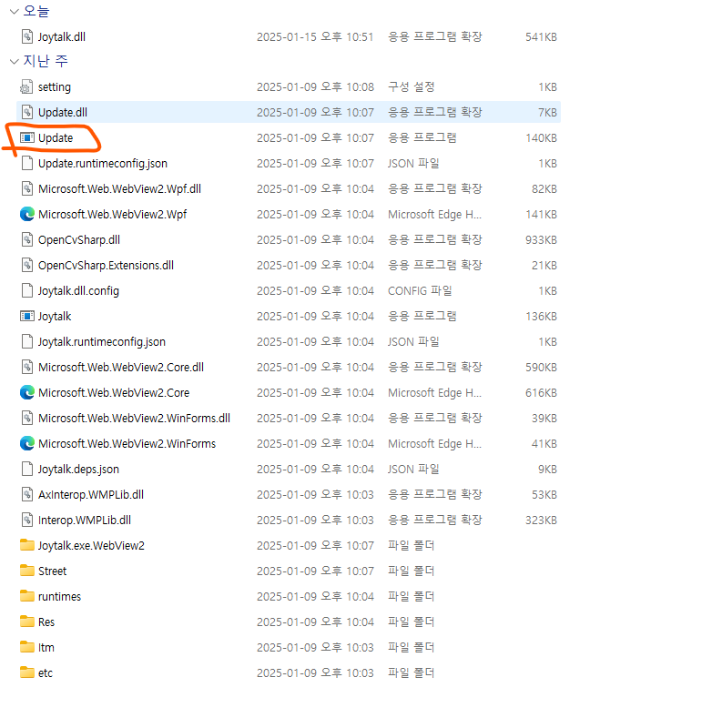
Task: Click the OpenCvSharp.dll file icon
Action: coord(27,240)
